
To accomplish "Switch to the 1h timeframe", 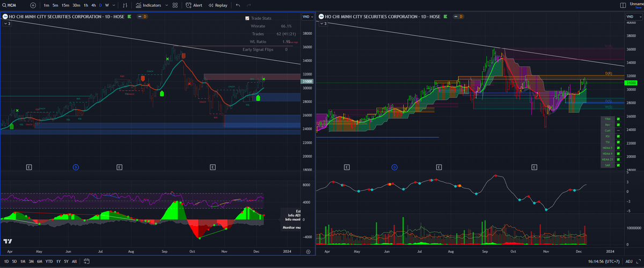I will tap(86, 5).
